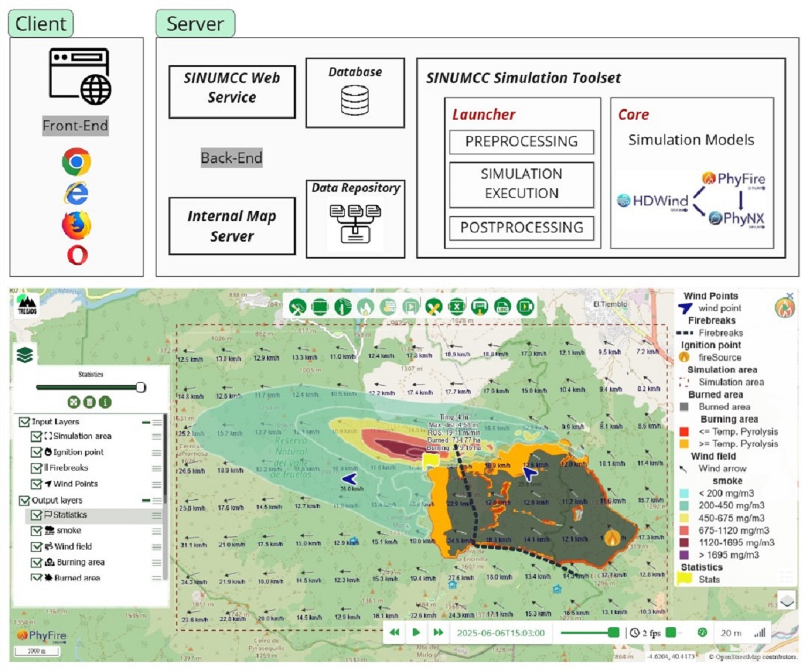Screen dimensions: 808x672
Task: Click the LOG file toolbar icon
Action: pyautogui.click(x=502, y=307)
